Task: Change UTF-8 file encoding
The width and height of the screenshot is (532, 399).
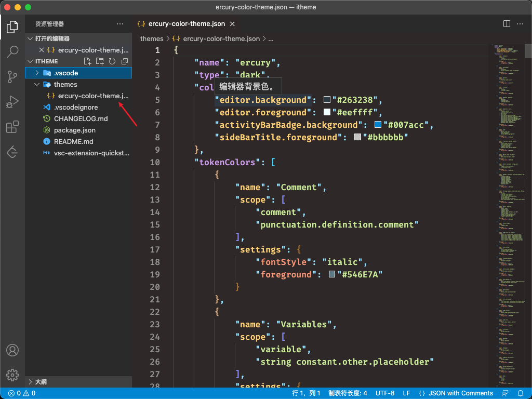Action: pyautogui.click(x=385, y=393)
